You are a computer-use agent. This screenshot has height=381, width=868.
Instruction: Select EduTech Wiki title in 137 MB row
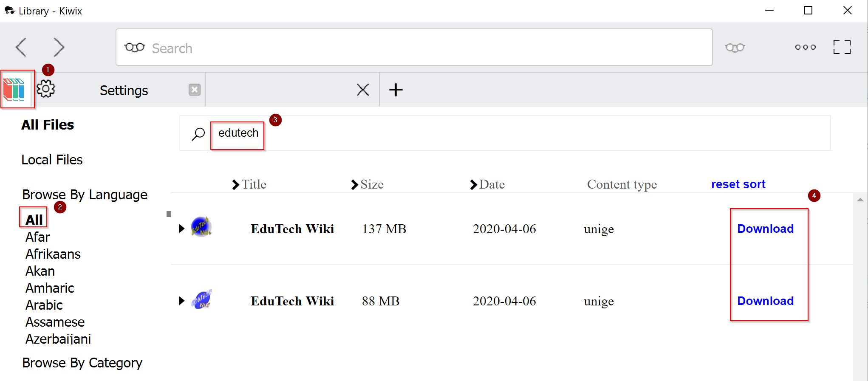(292, 229)
